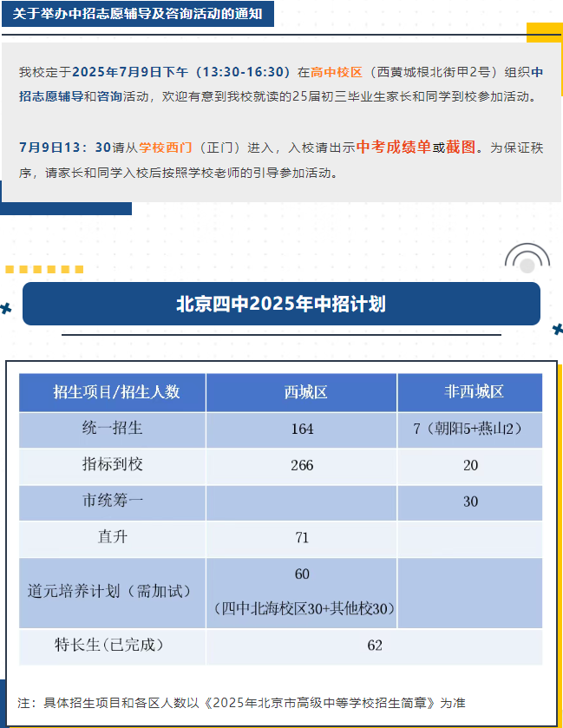Click the row label 市统筹一
The image size is (563, 728).
[112, 500]
